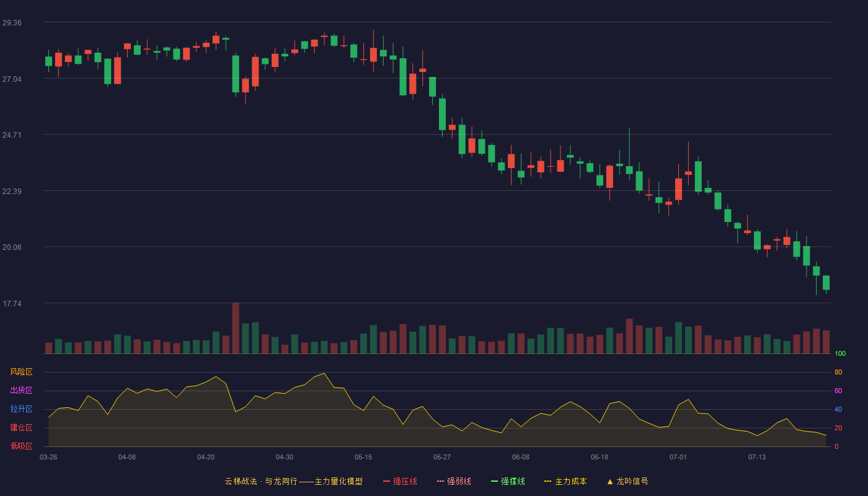The height and width of the screenshot is (496, 868).
Task: Select the 出货区 zone label
Action: (x=21, y=391)
